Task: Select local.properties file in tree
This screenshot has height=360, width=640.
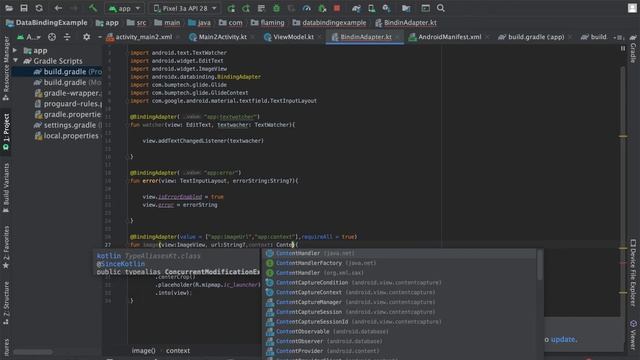Action: click(67, 136)
